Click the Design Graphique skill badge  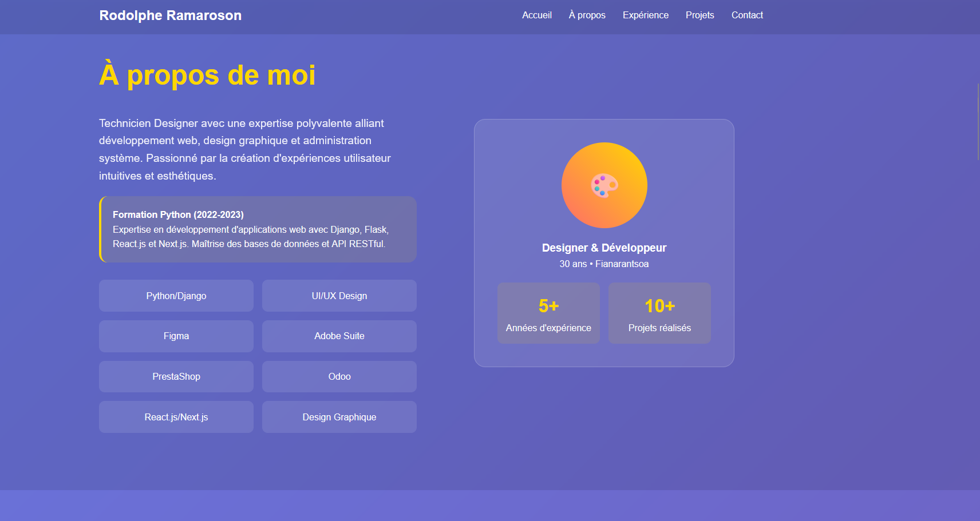339,417
